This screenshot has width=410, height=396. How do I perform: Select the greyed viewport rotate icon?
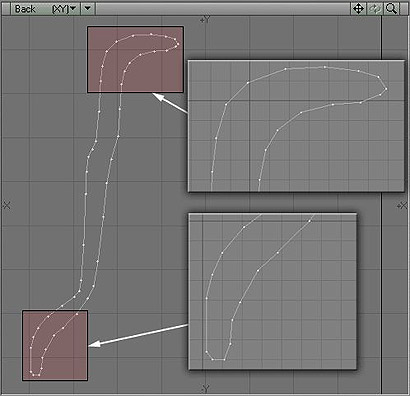pyautogui.click(x=375, y=9)
